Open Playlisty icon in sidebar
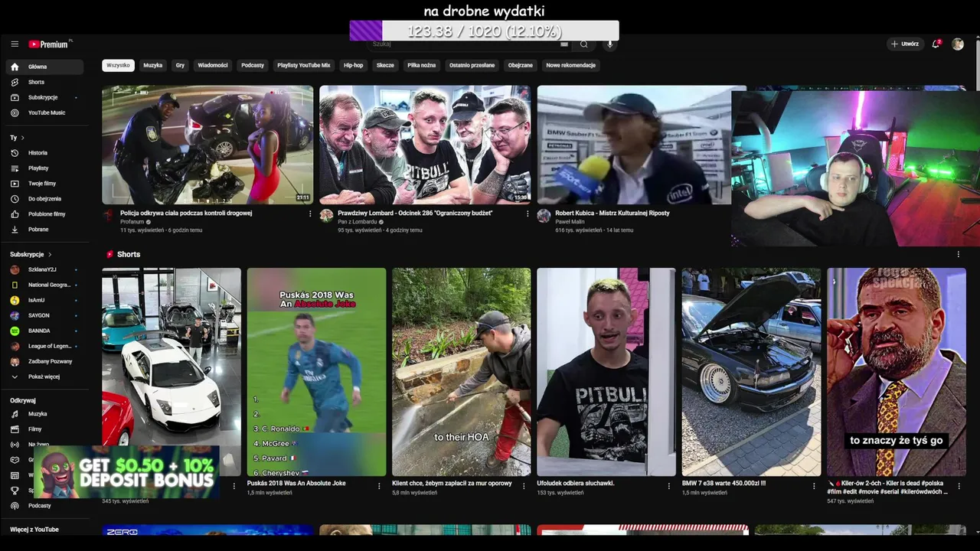The height and width of the screenshot is (551, 980). pos(15,168)
